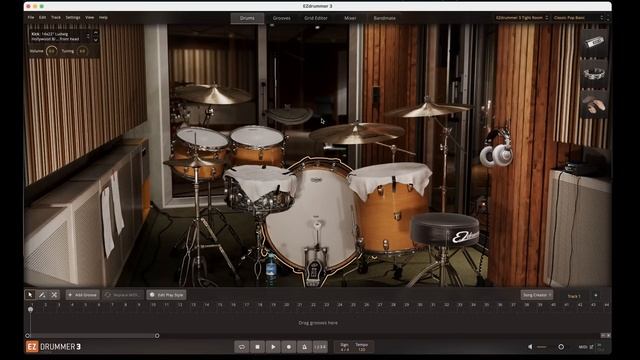
Task: Click the kick Volume knob
Action: (x=51, y=51)
